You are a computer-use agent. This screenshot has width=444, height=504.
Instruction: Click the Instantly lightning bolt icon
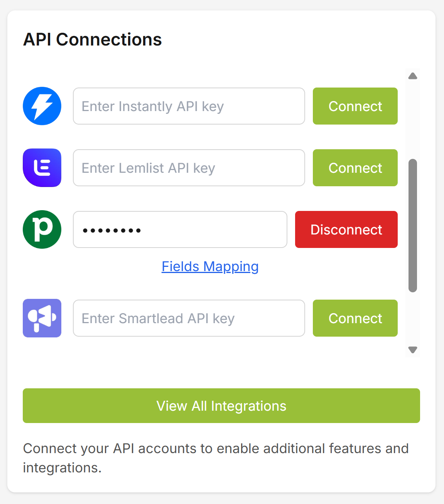[42, 106]
